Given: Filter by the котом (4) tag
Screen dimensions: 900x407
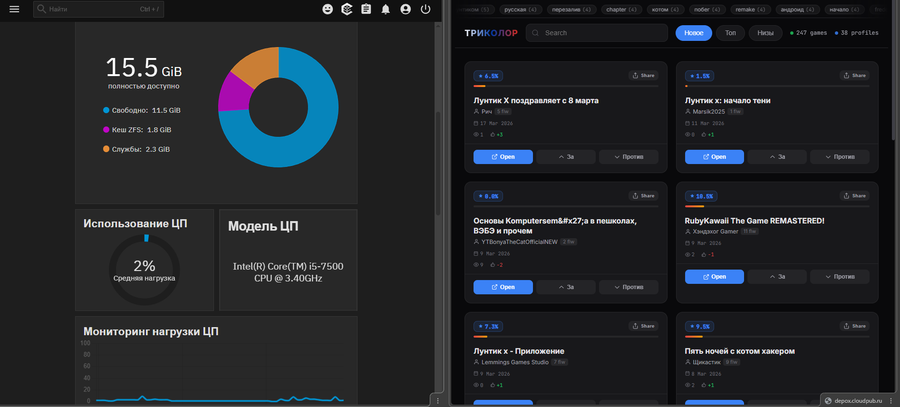Looking at the screenshot, I should pos(666,10).
